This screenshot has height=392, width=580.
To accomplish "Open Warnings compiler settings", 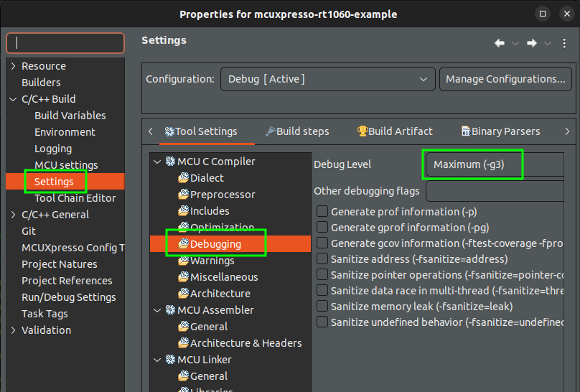I will click(x=212, y=261).
